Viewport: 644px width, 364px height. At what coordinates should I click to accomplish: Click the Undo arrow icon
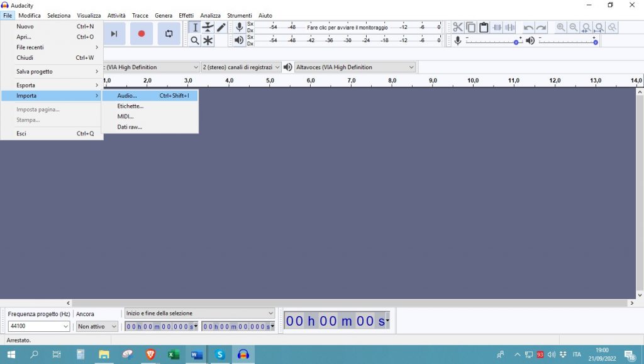click(528, 27)
